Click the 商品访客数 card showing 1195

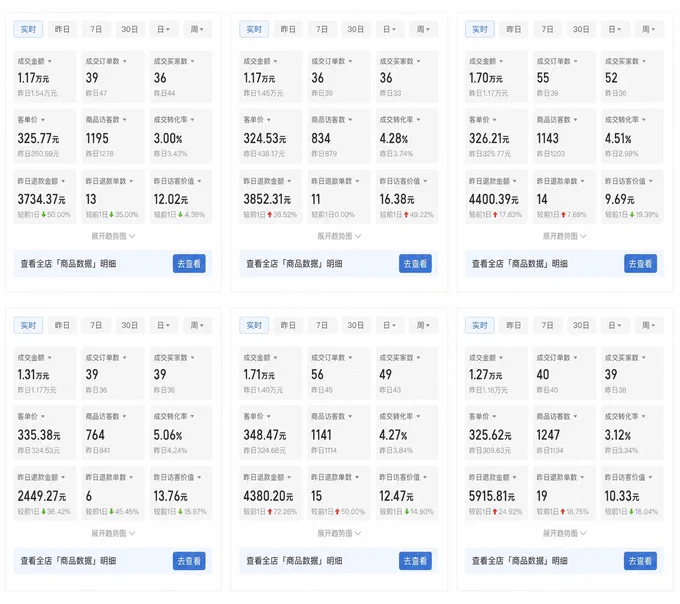coord(113,136)
